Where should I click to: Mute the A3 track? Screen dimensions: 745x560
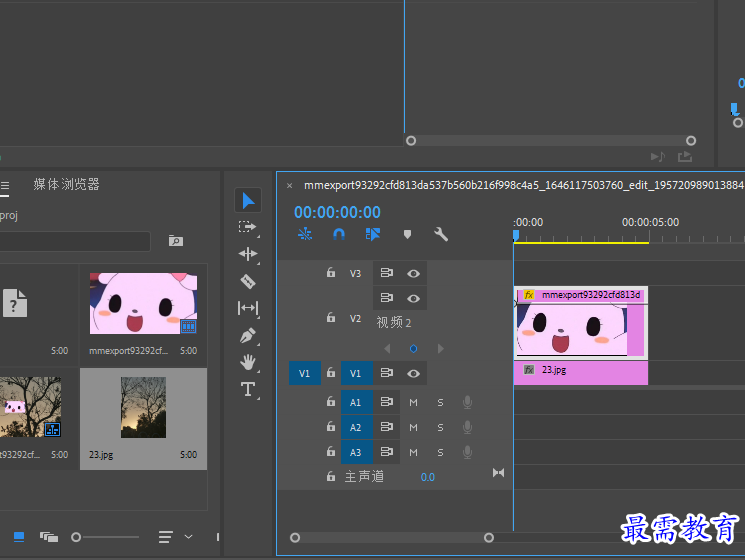click(x=413, y=453)
